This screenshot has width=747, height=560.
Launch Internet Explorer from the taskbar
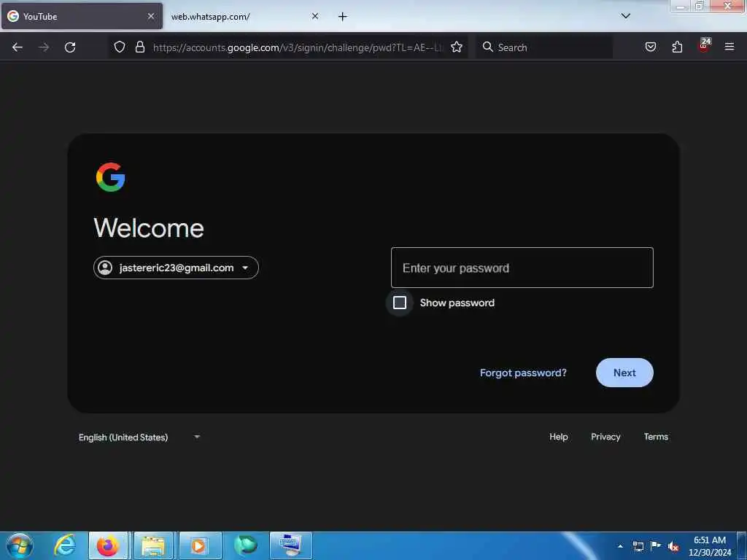(x=65, y=545)
